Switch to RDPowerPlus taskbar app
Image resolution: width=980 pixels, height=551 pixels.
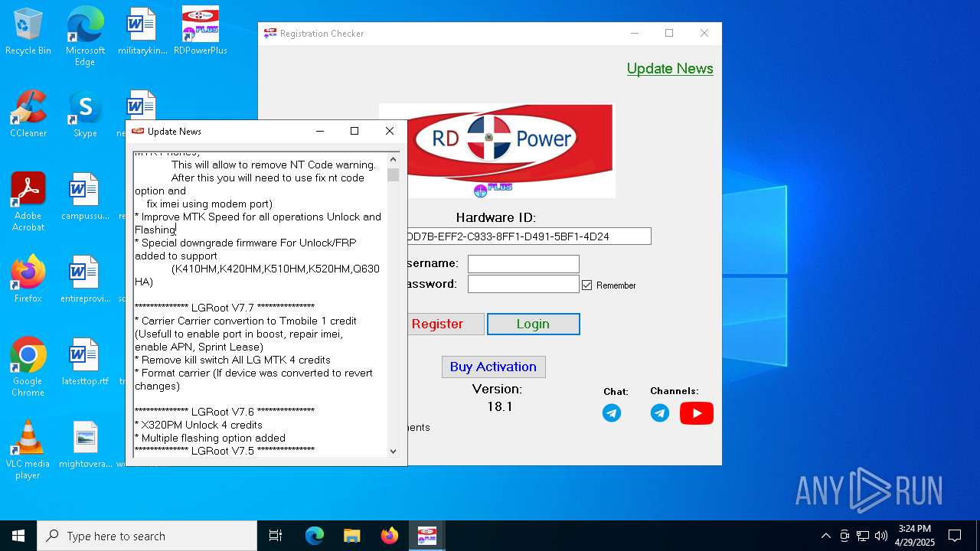(426, 536)
